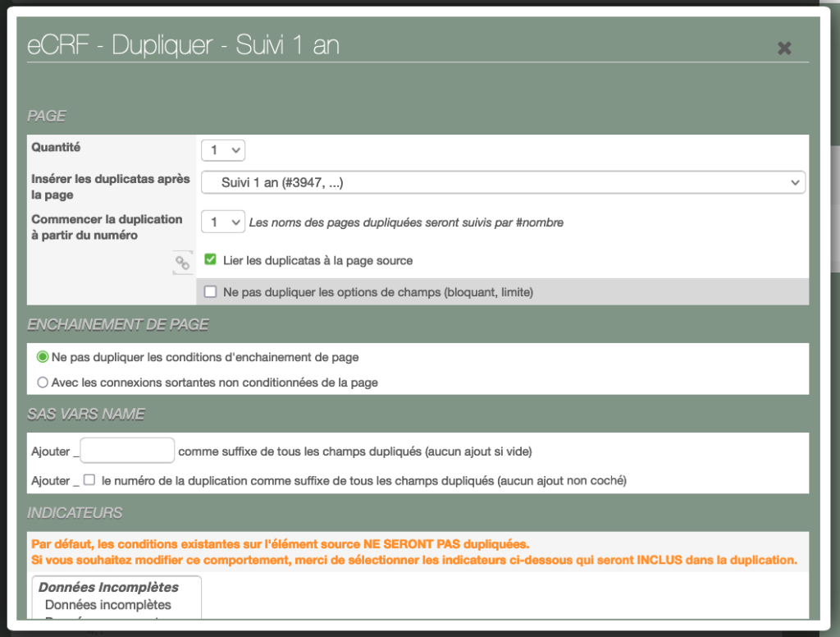Screen dimensions: 840x637
Task: Click the bold 'Données Incomplètes' group header
Action: coord(108,587)
